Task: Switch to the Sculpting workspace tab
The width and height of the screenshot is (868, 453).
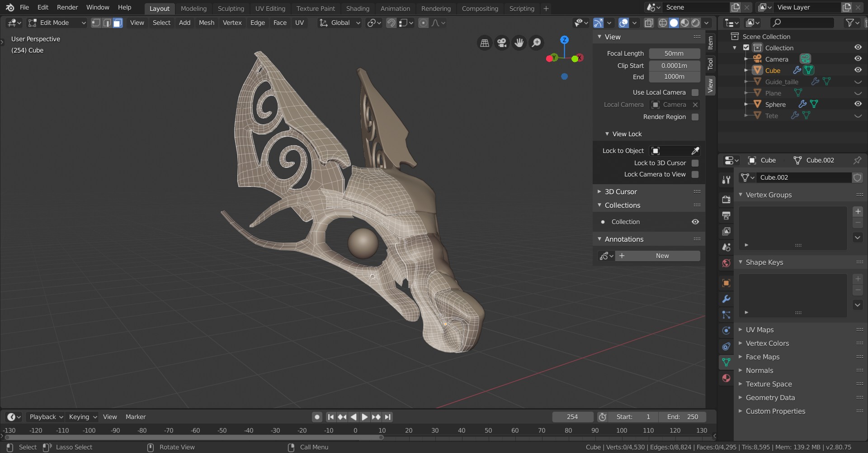Action: (x=231, y=9)
